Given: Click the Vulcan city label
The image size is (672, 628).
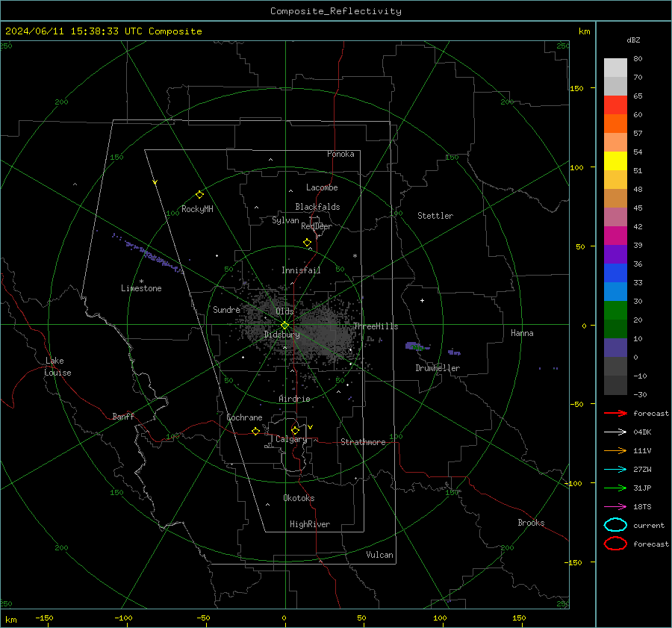Looking at the screenshot, I should click(379, 555).
